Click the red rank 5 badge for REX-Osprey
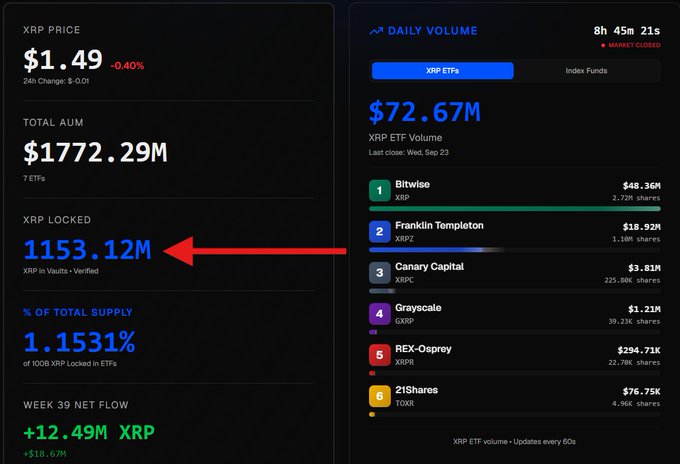The image size is (680, 464). [x=379, y=355]
